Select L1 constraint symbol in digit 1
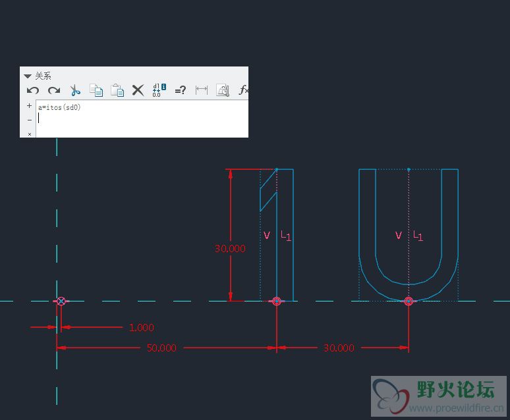The image size is (510, 420). 286,236
